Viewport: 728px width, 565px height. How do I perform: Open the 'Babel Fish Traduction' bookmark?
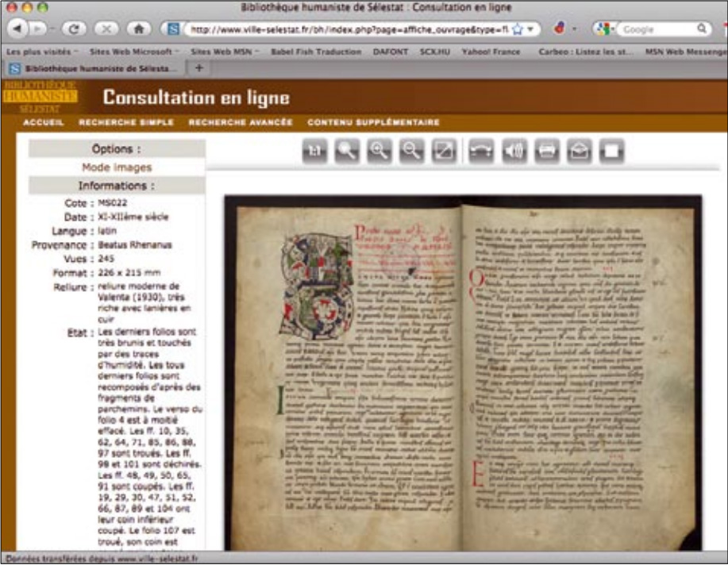pos(316,52)
